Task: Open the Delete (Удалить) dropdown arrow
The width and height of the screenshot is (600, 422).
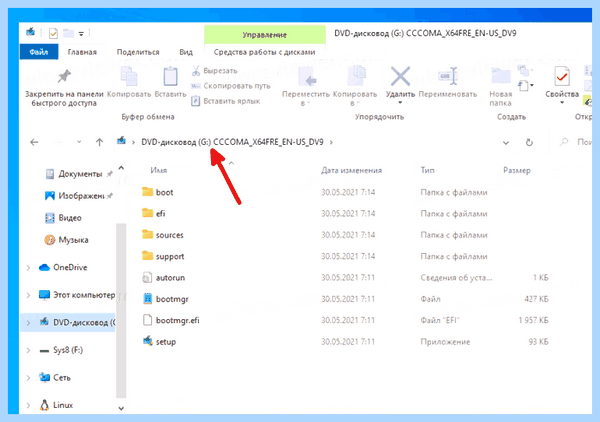Action: 400,103
